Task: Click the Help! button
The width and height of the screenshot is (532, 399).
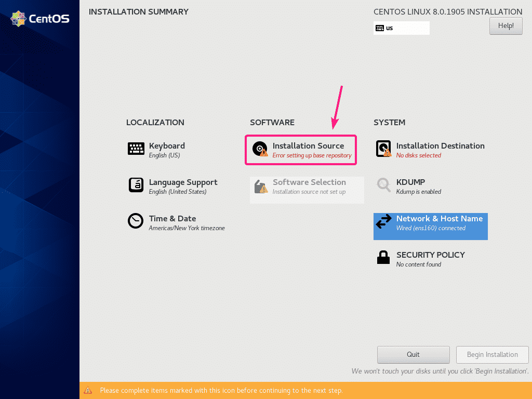Action: tap(506, 25)
